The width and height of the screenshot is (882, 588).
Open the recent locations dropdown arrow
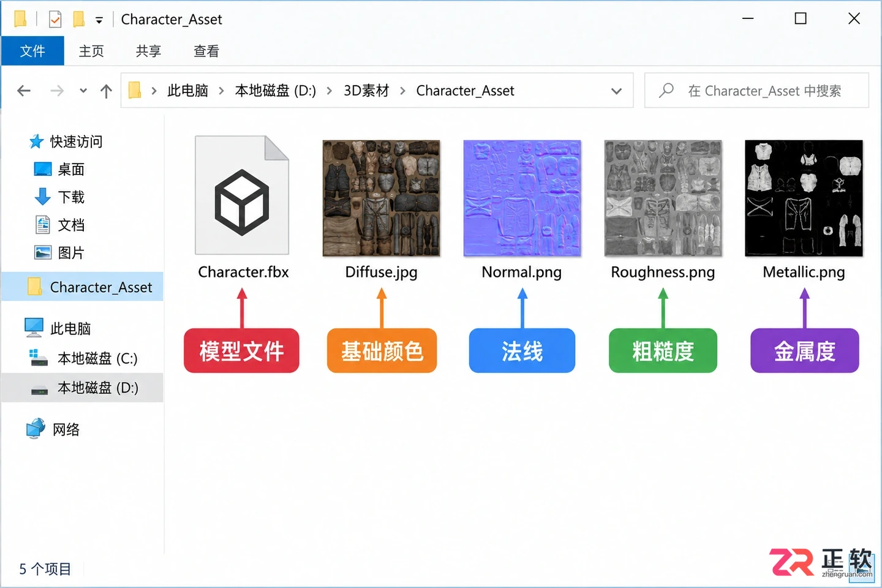click(x=83, y=91)
